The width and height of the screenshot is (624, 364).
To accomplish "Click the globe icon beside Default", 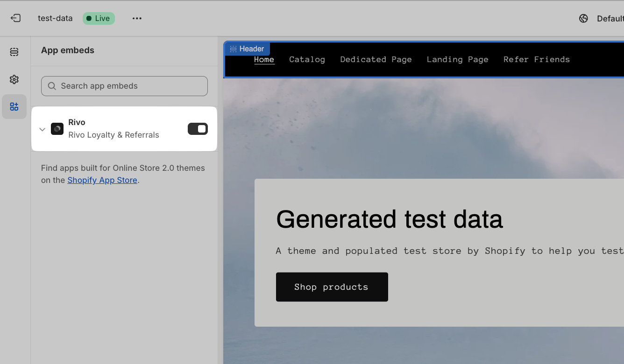I will (x=583, y=18).
